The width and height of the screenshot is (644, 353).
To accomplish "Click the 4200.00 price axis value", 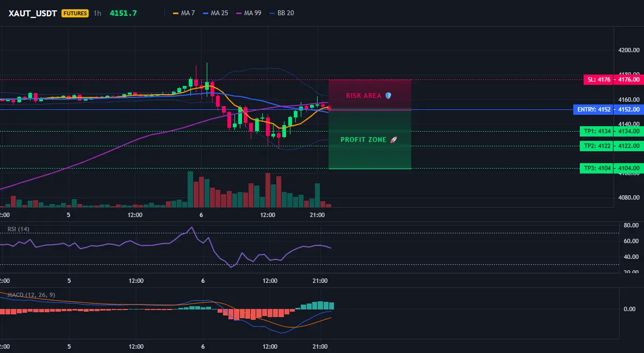I will 629,51.
